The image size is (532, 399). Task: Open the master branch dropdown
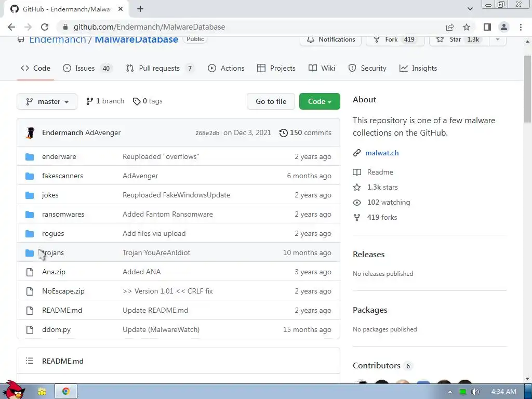coord(47,101)
